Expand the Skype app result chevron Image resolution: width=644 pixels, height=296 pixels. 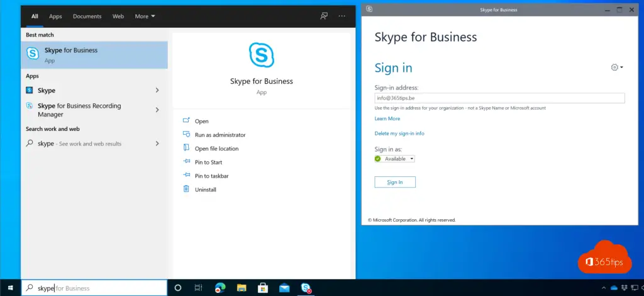pos(157,91)
